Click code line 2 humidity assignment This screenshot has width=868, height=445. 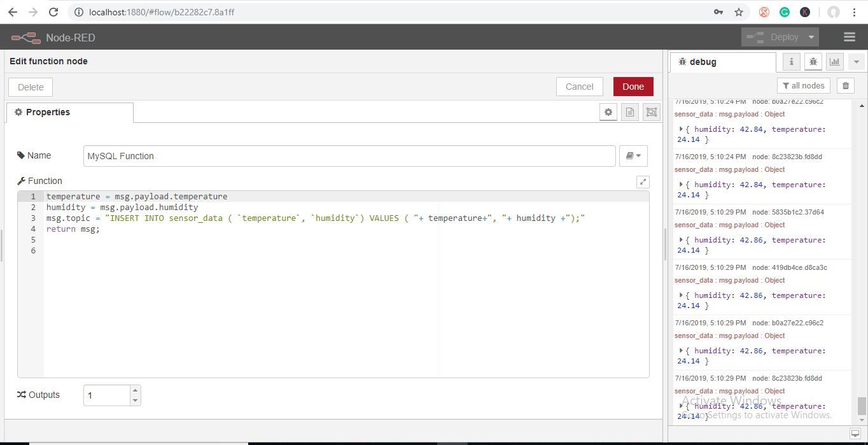click(122, 207)
